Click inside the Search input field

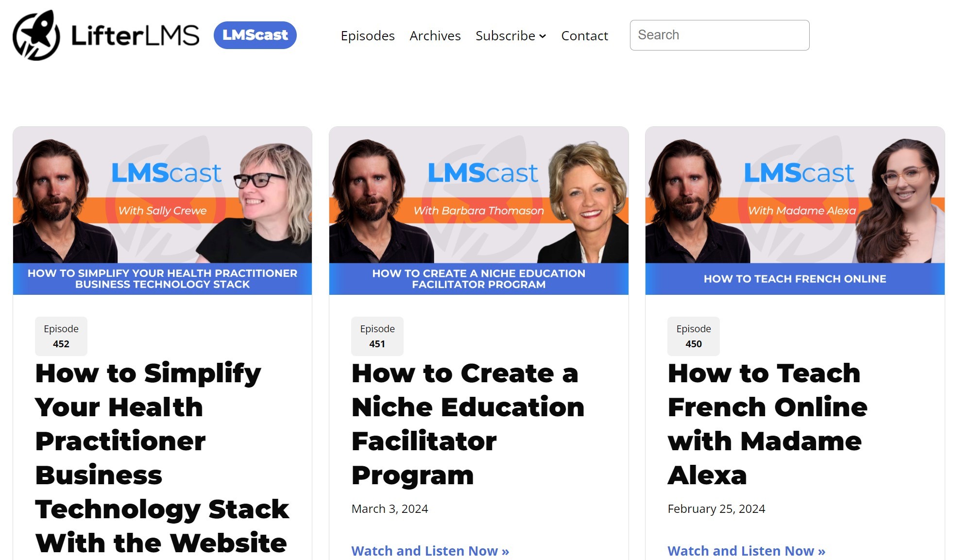[x=720, y=34]
